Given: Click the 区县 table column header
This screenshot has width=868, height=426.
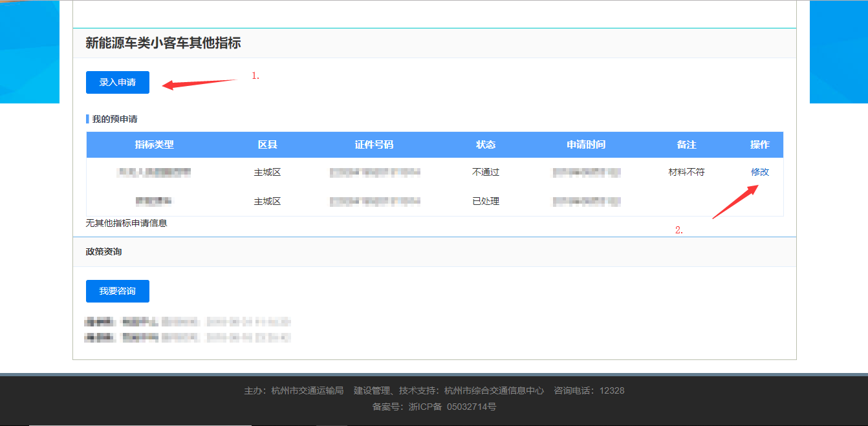Looking at the screenshot, I should [268, 144].
